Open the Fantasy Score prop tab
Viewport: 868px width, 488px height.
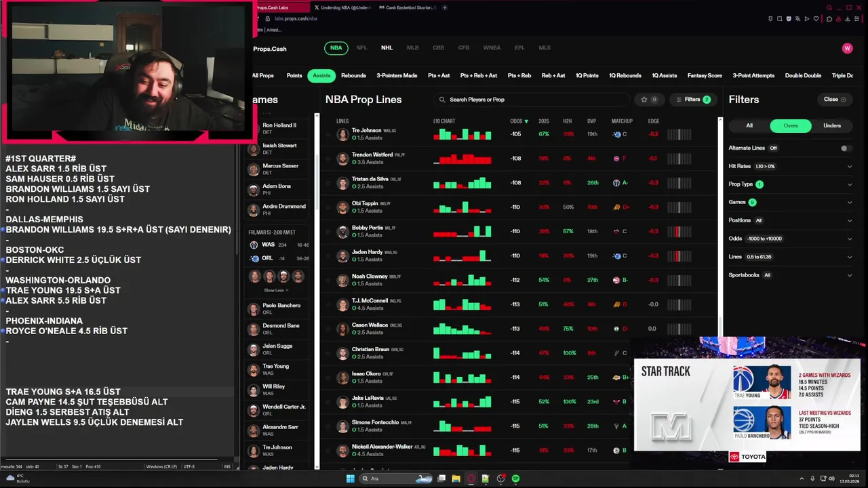[705, 76]
